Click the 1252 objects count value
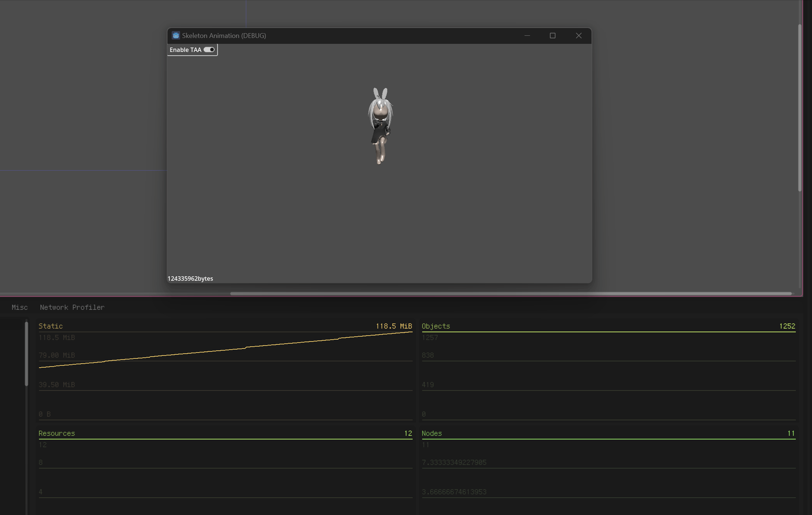Screen dimensions: 812x515 pyautogui.click(x=788, y=326)
